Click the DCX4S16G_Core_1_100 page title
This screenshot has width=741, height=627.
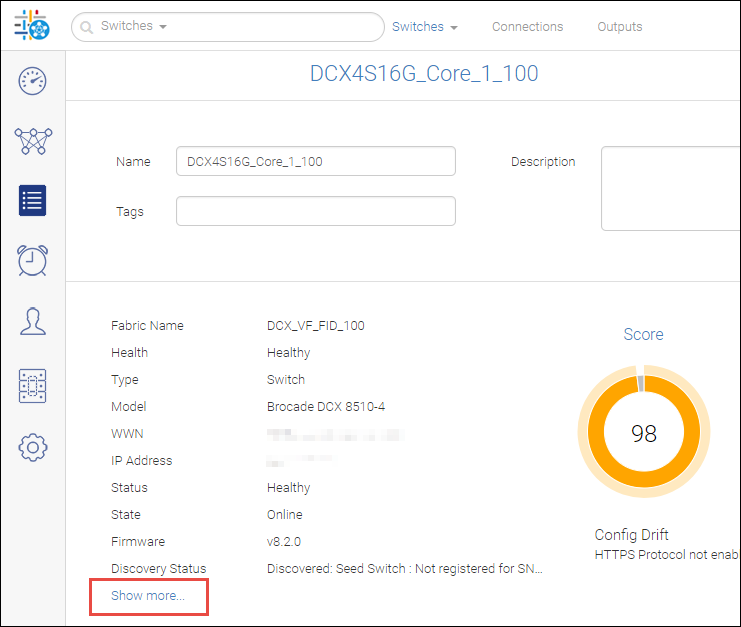coord(424,74)
